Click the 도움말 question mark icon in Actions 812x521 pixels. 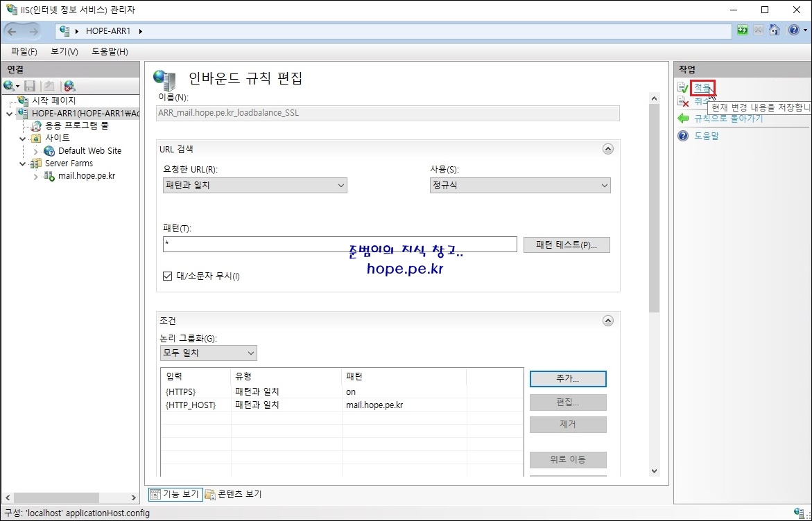[x=684, y=136]
